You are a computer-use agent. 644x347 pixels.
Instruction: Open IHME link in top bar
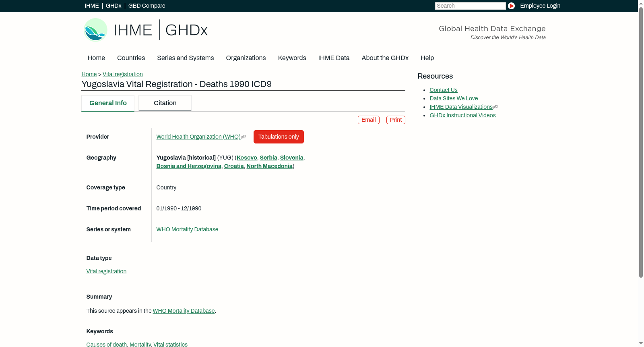[x=92, y=6]
